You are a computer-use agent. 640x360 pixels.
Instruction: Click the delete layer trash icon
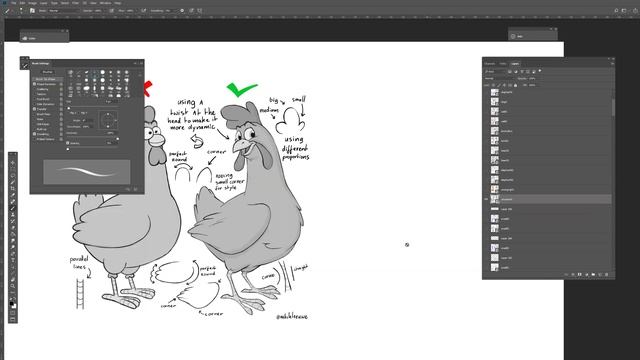(607, 275)
